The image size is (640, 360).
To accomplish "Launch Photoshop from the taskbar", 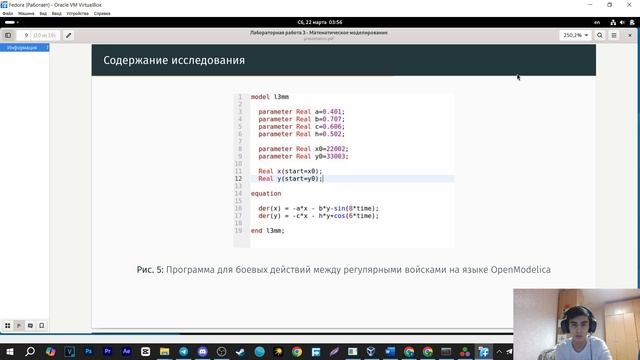I will (x=89, y=351).
